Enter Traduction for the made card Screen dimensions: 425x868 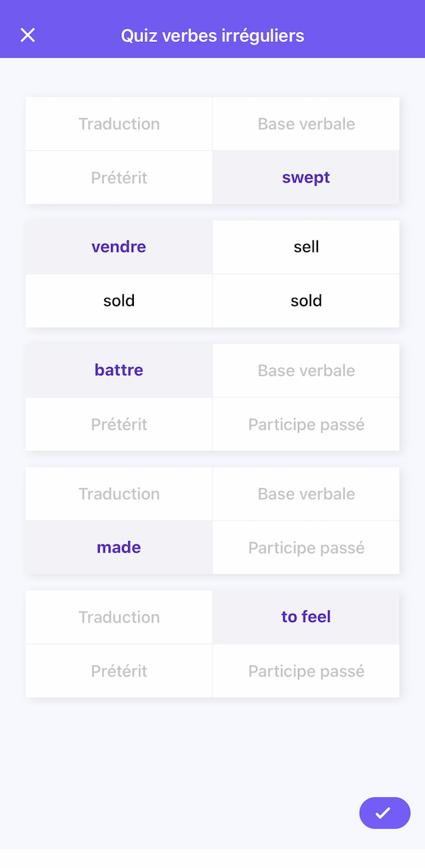[x=119, y=494]
